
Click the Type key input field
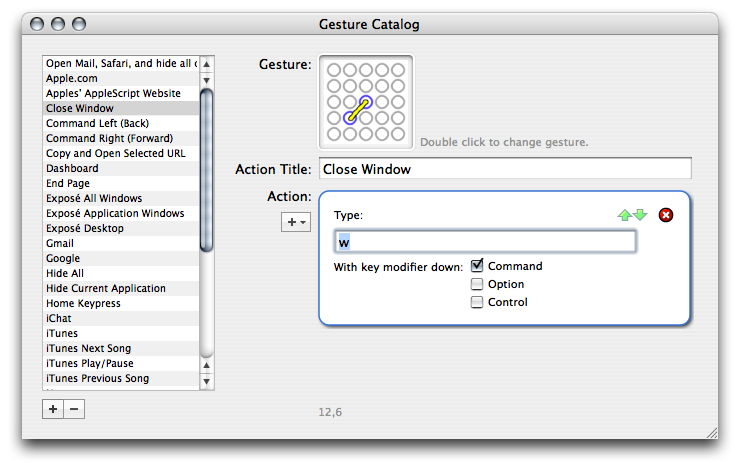pos(485,241)
